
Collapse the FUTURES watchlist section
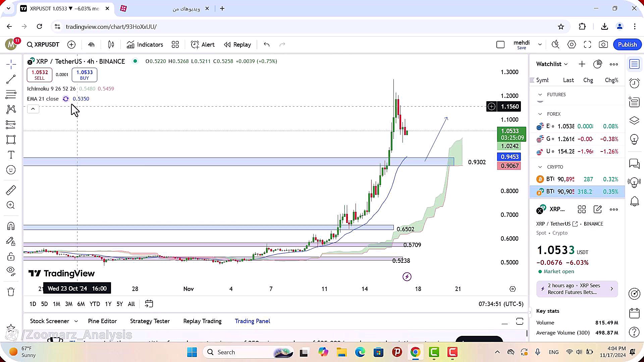point(540,95)
